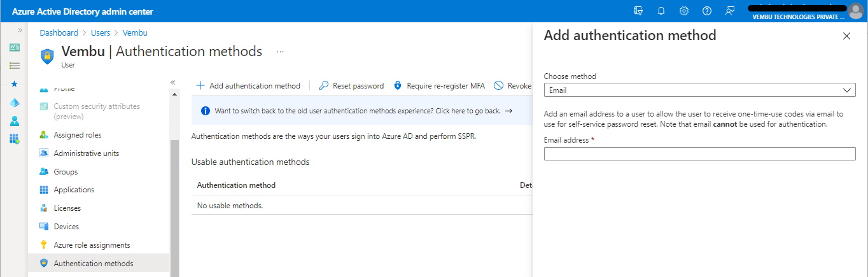Close the Add authentication method panel

coord(846,36)
